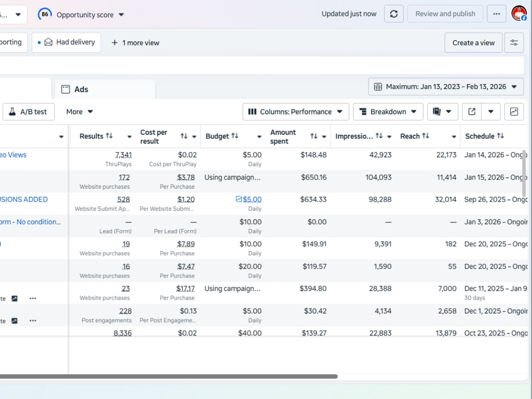Switch to the Ads tab
This screenshot has width=532, height=399.
81,89
